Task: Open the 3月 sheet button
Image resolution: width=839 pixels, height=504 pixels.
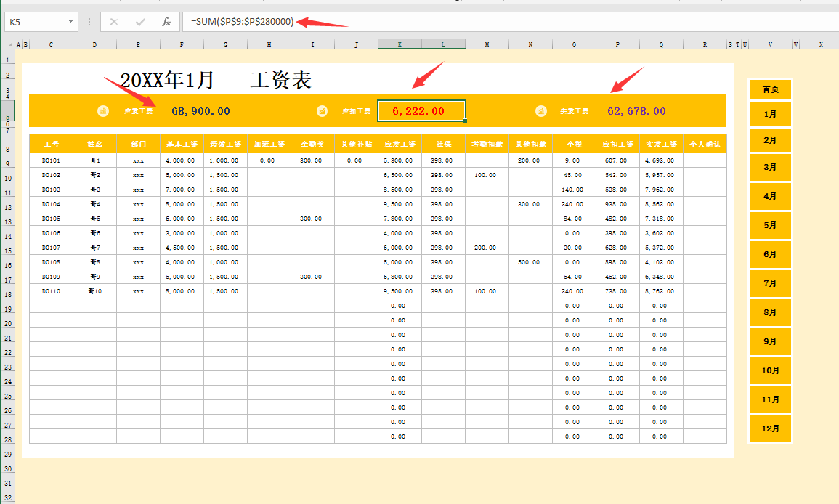Action: click(770, 167)
